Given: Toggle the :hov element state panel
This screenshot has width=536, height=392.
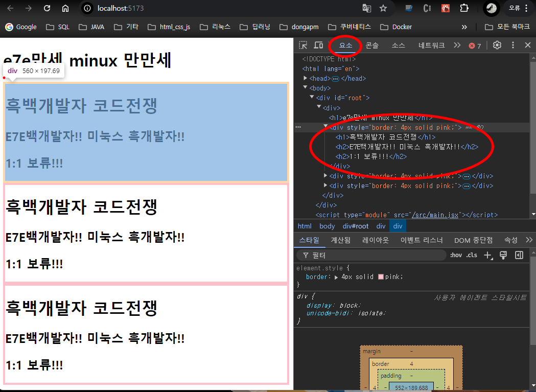Looking at the screenshot, I should coord(456,255).
